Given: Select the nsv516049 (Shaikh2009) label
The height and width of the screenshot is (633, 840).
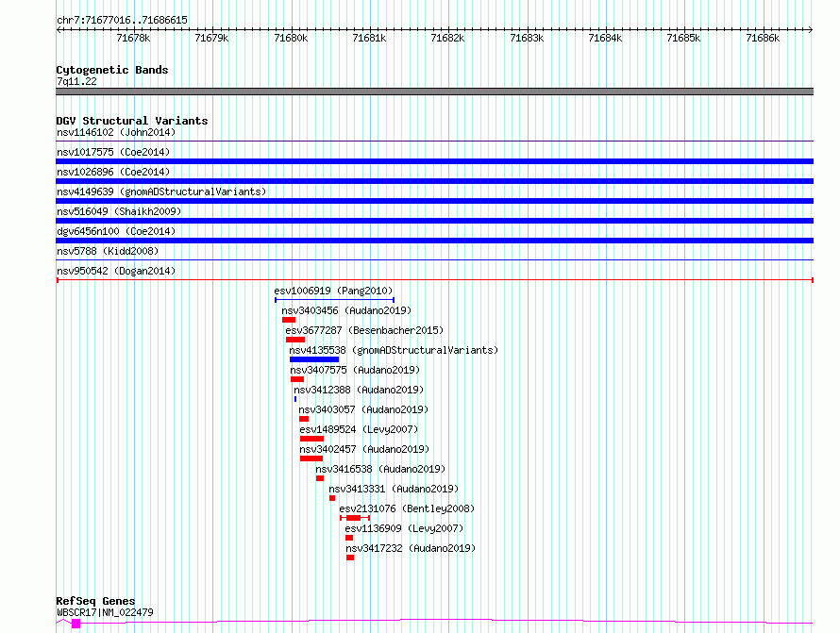Looking at the screenshot, I should pos(119,211).
